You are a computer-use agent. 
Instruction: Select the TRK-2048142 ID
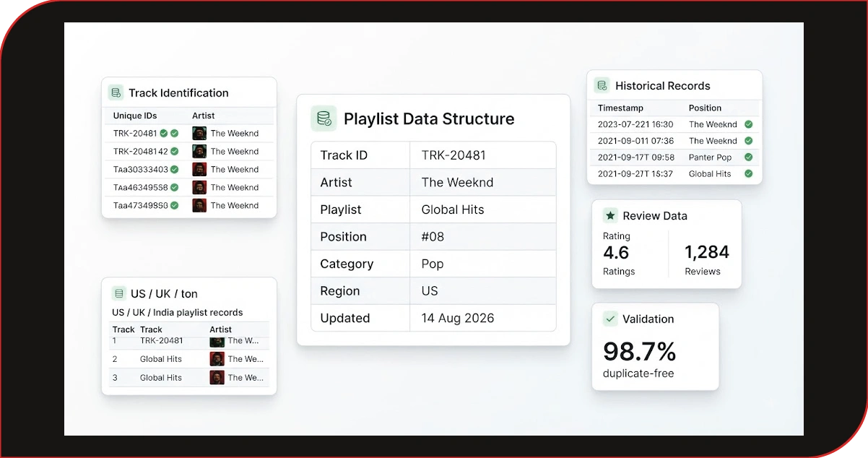click(x=141, y=152)
